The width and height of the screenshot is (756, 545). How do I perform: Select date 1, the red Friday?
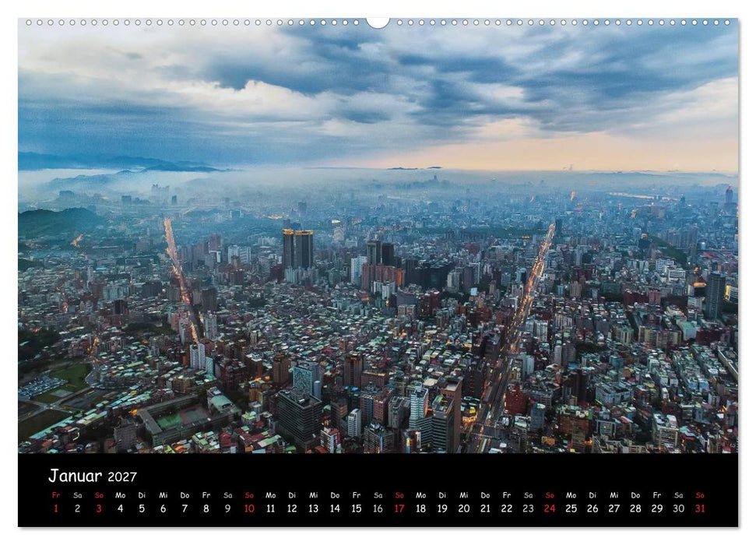click(56, 508)
